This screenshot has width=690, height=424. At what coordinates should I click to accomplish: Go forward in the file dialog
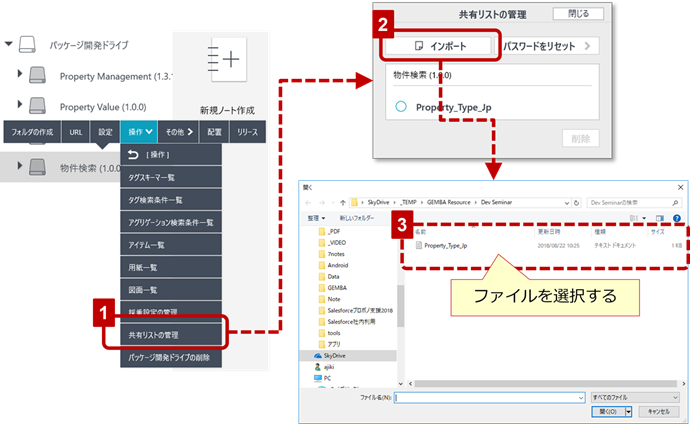[322, 202]
